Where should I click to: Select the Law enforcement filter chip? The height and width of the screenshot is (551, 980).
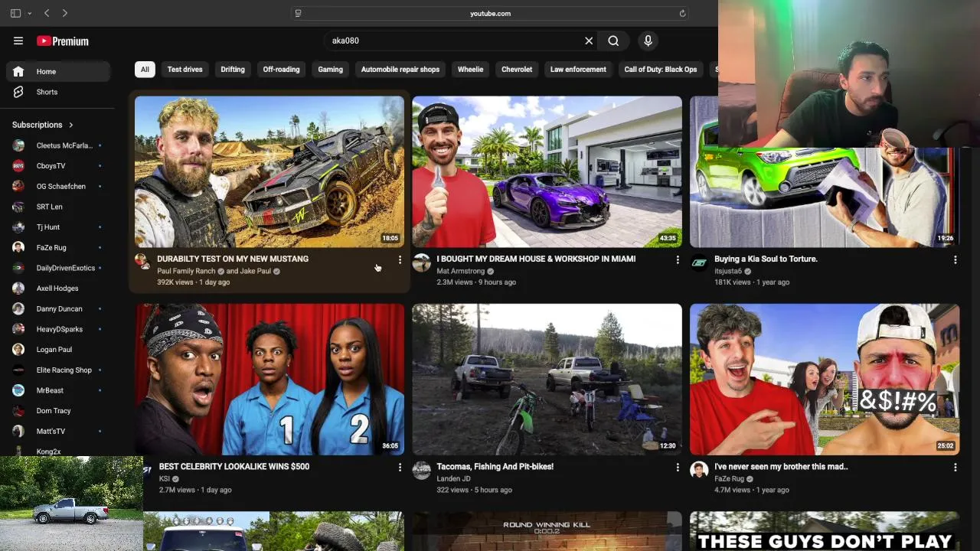578,70
